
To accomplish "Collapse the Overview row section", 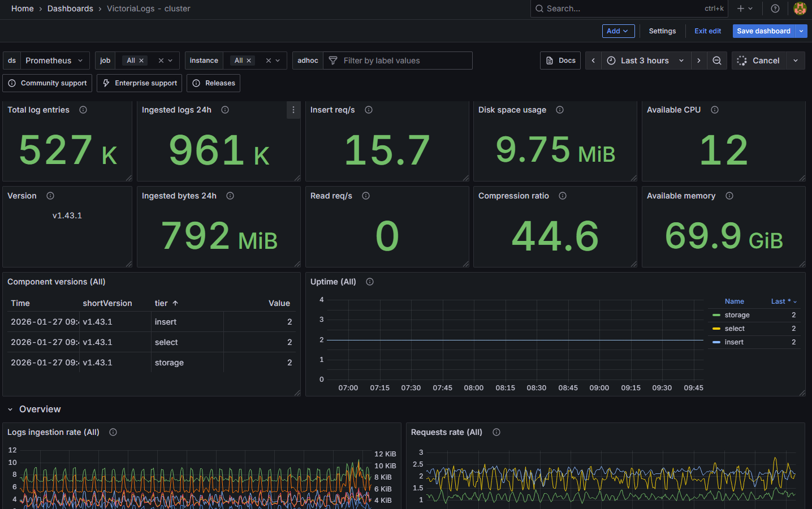I will (10, 409).
